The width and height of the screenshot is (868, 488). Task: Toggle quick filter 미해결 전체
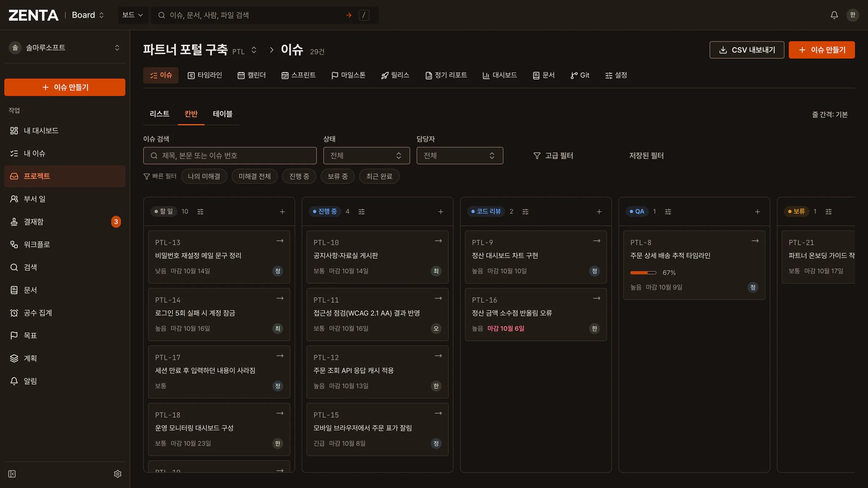coord(255,176)
